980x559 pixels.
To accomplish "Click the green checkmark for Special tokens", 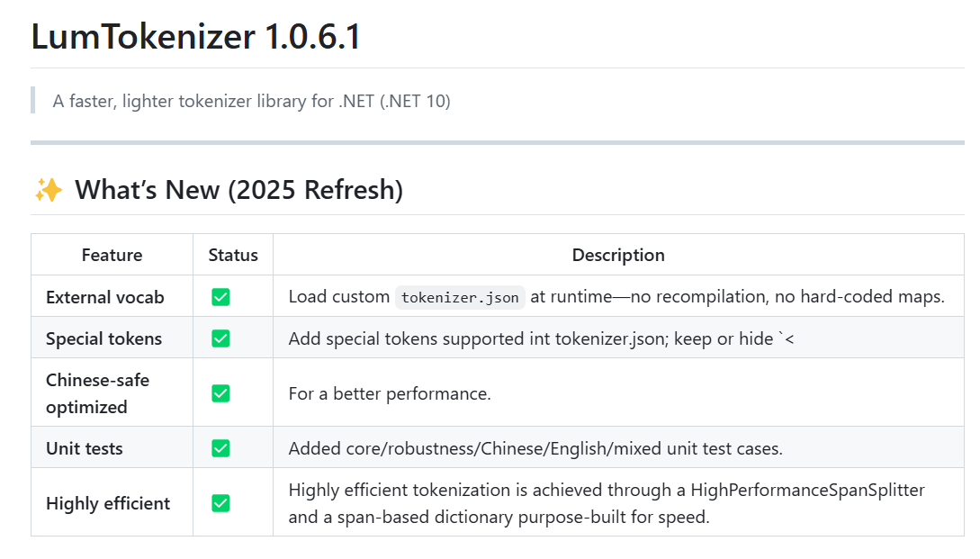I will [x=220, y=338].
